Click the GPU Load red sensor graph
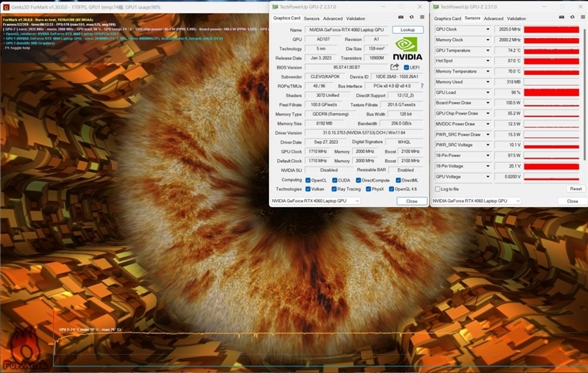The image size is (588, 373). 537,93
